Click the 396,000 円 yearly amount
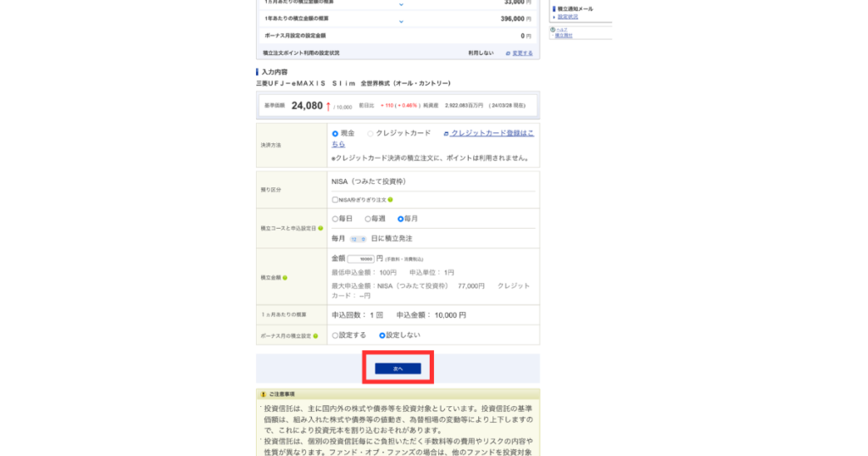This screenshot has width=868, height=456. click(x=515, y=19)
